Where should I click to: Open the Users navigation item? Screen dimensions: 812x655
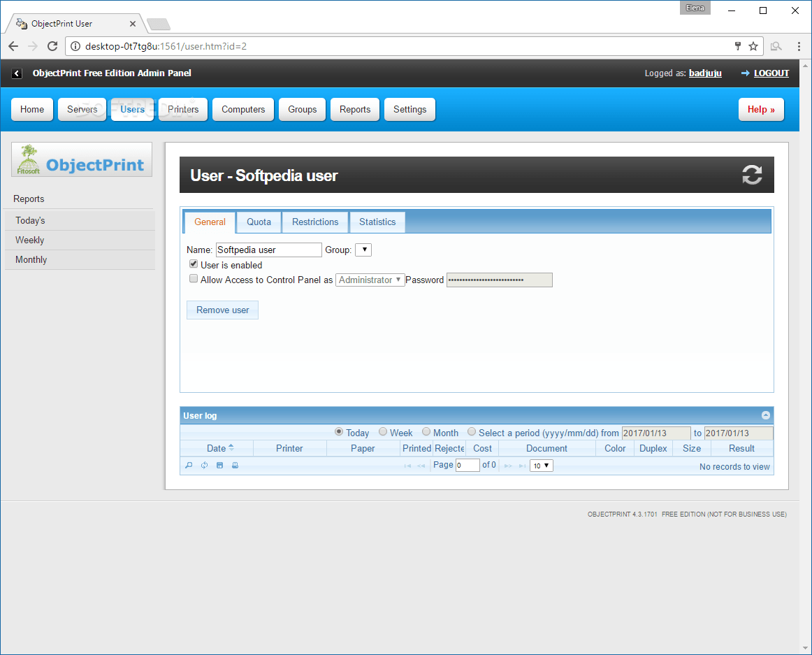[132, 109]
